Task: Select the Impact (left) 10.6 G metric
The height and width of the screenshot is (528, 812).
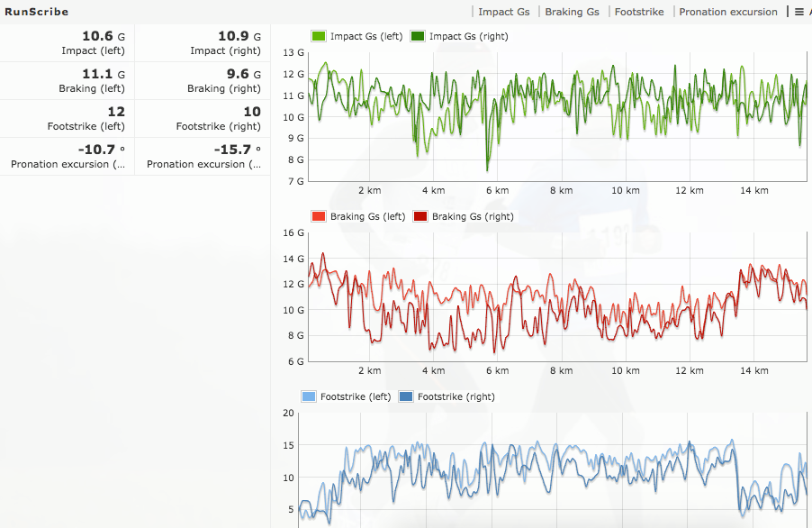Action: point(68,43)
